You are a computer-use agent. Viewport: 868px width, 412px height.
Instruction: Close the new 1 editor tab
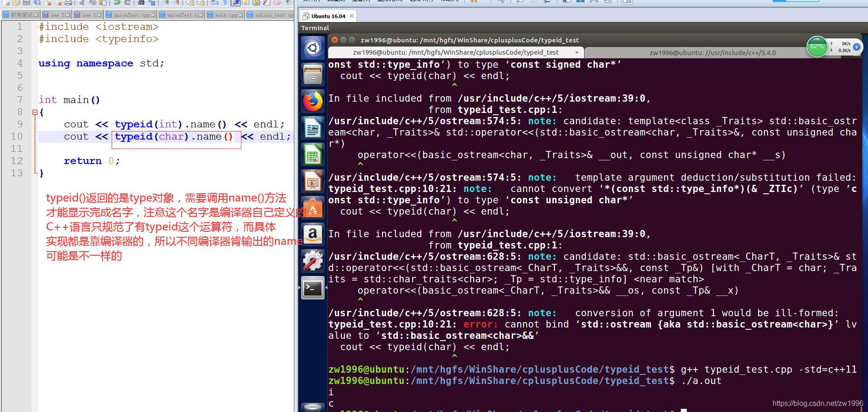pyautogui.click(x=99, y=15)
